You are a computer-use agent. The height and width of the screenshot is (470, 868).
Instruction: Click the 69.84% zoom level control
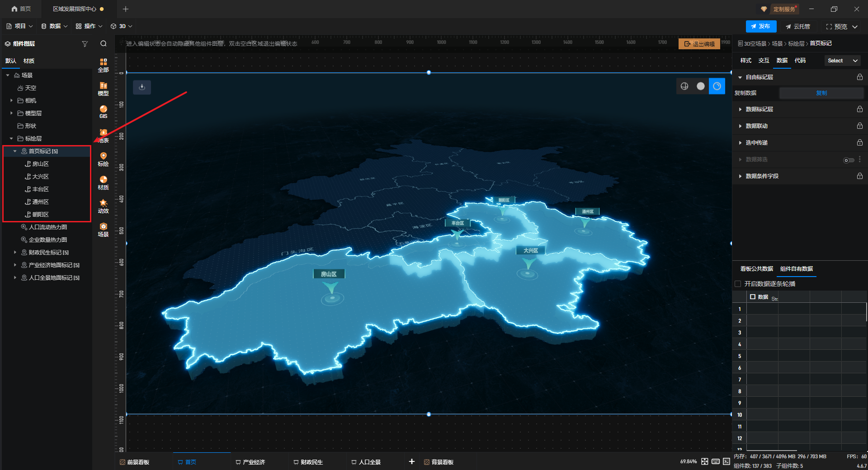(688, 461)
